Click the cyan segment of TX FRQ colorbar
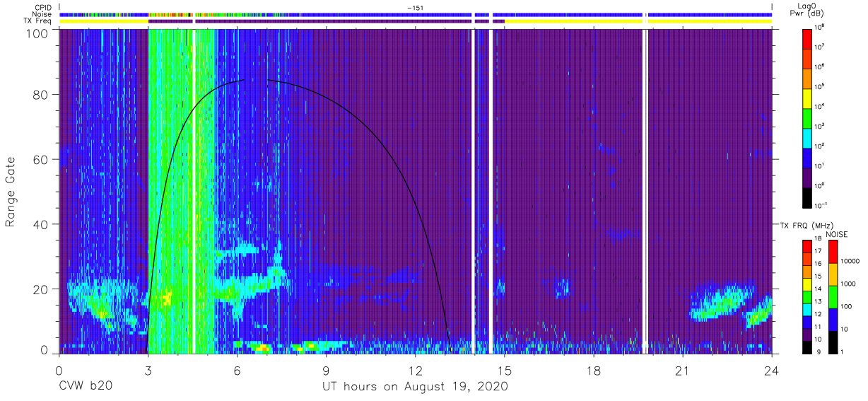 (x=807, y=308)
